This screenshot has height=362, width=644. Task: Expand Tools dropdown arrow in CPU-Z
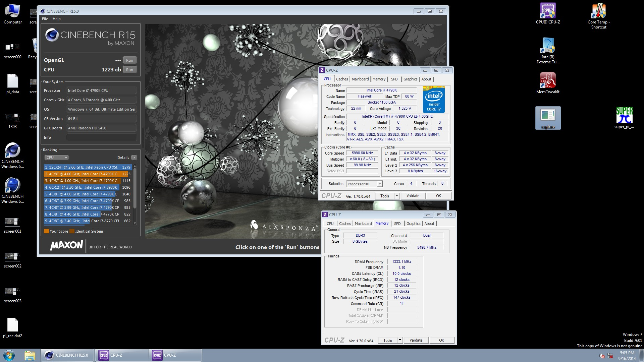(x=397, y=196)
